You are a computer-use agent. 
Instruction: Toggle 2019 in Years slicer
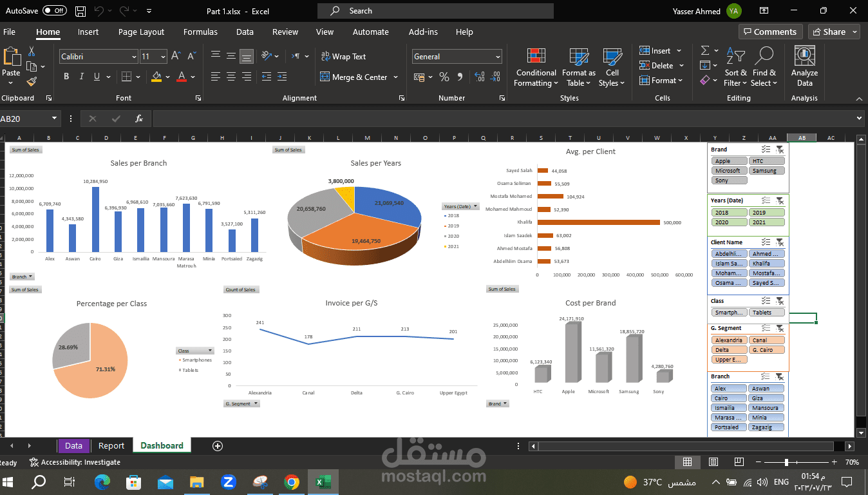[767, 212]
